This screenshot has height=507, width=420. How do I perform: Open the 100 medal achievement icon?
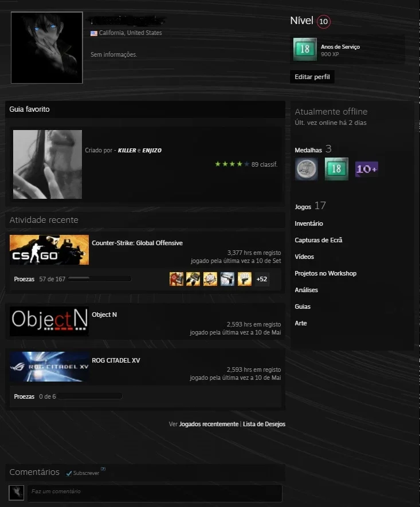coord(210,279)
